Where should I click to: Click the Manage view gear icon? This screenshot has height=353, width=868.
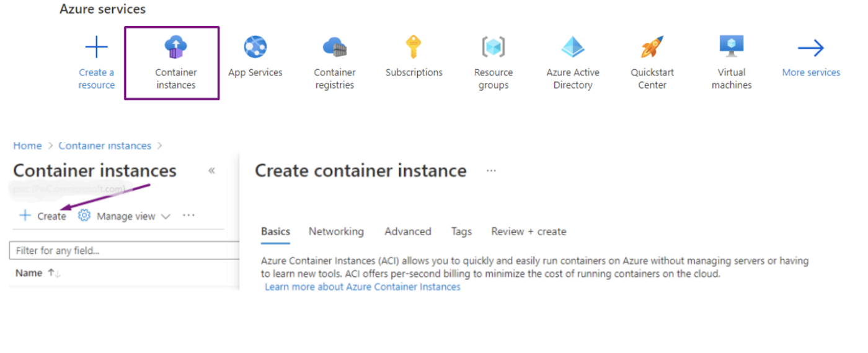pyautogui.click(x=84, y=216)
